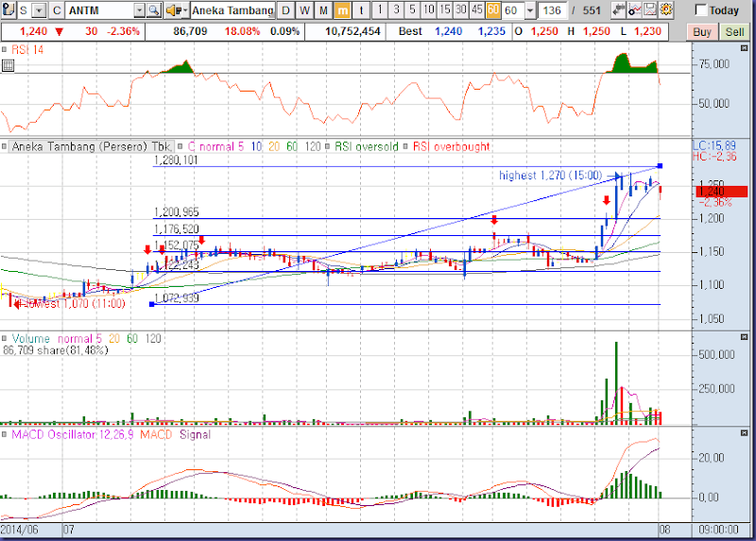
Task: Click the -2.36% change value in quote bar
Action: coord(123,32)
